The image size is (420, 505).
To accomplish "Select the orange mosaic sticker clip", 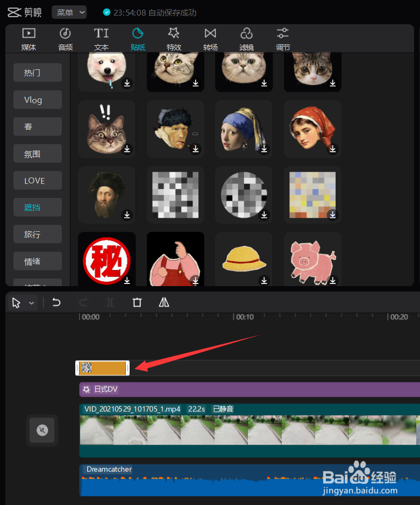I will pos(102,368).
